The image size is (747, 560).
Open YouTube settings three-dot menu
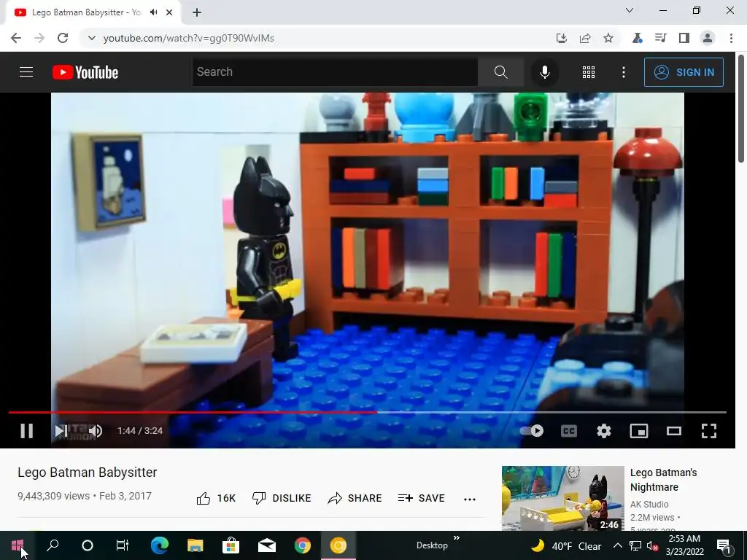623,72
